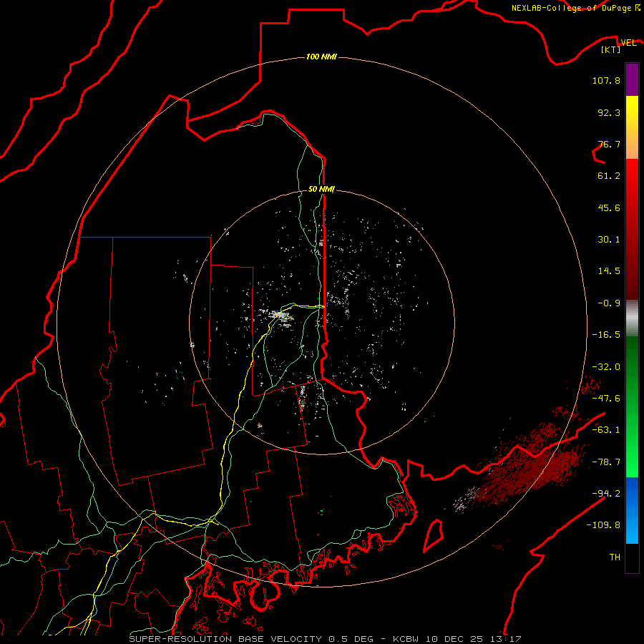Click the VEL legend title

pos(628,42)
